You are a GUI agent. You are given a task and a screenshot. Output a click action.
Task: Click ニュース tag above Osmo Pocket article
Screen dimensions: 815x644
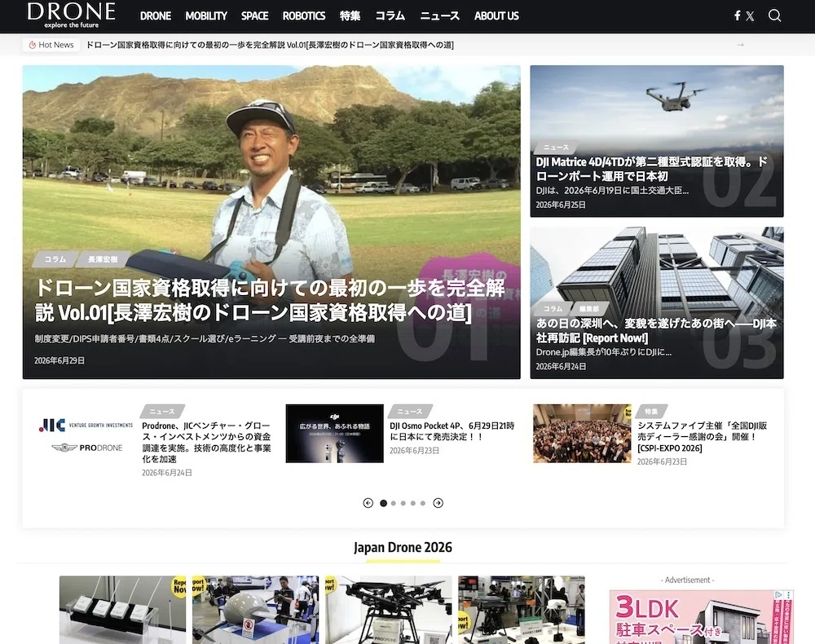pyautogui.click(x=410, y=411)
